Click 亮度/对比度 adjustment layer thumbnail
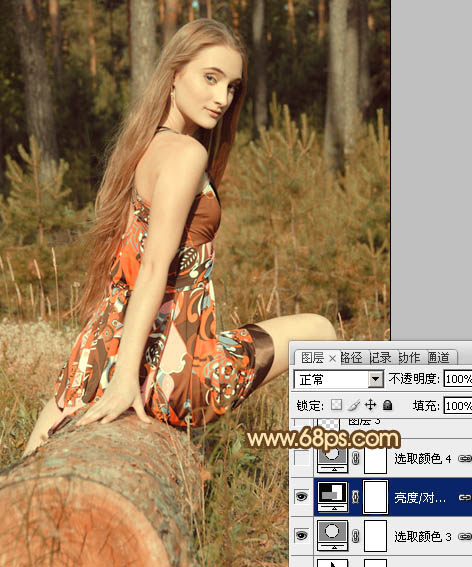The image size is (472, 567). point(332,497)
